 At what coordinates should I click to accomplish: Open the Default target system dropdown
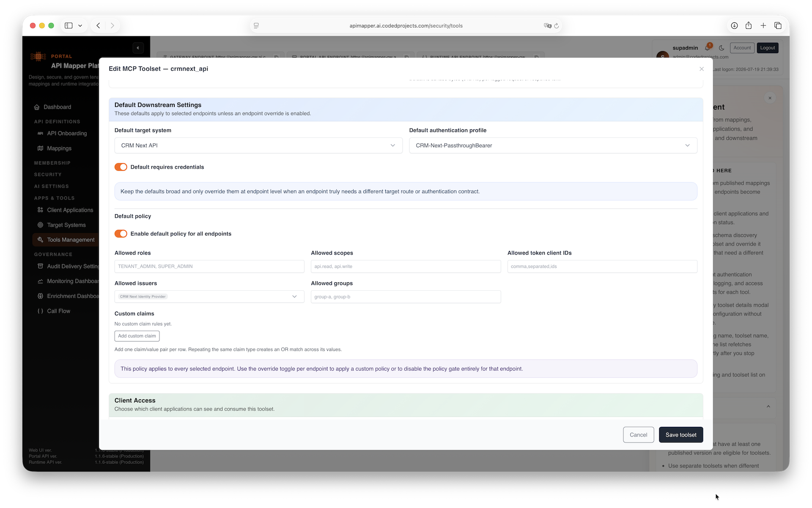pyautogui.click(x=258, y=145)
